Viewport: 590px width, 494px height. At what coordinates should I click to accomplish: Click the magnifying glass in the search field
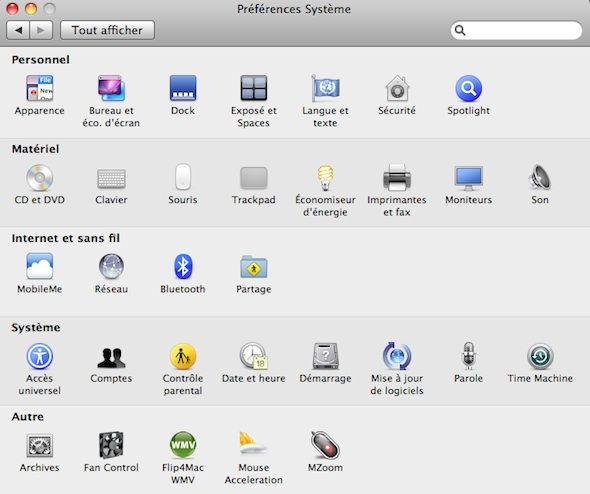460,30
